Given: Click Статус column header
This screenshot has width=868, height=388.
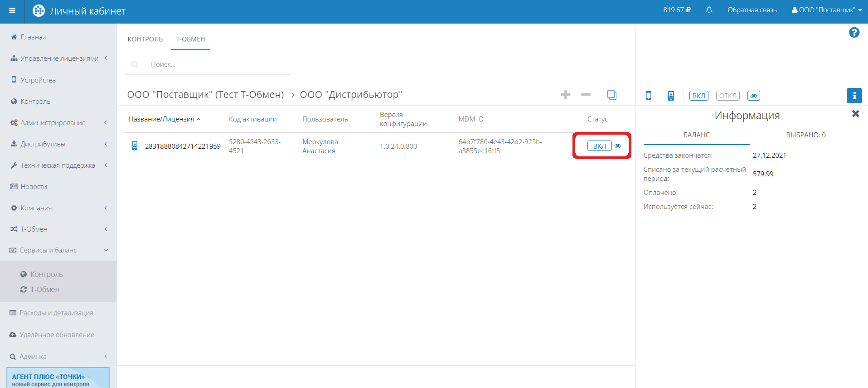Looking at the screenshot, I should 597,119.
